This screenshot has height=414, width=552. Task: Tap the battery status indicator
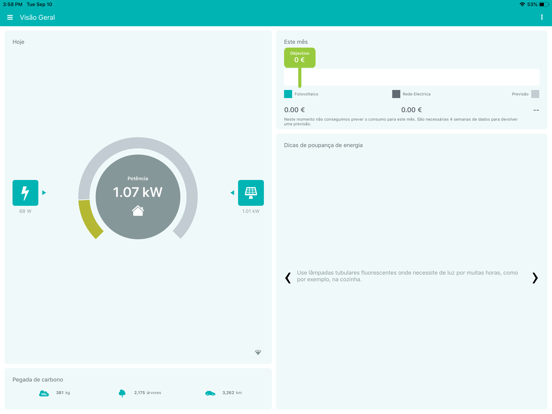click(x=544, y=4)
